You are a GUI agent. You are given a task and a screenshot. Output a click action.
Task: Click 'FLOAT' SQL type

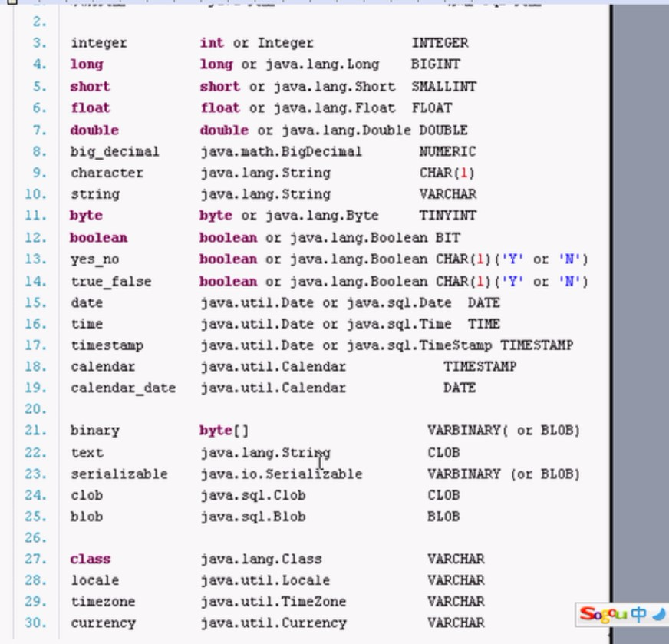pyautogui.click(x=432, y=107)
